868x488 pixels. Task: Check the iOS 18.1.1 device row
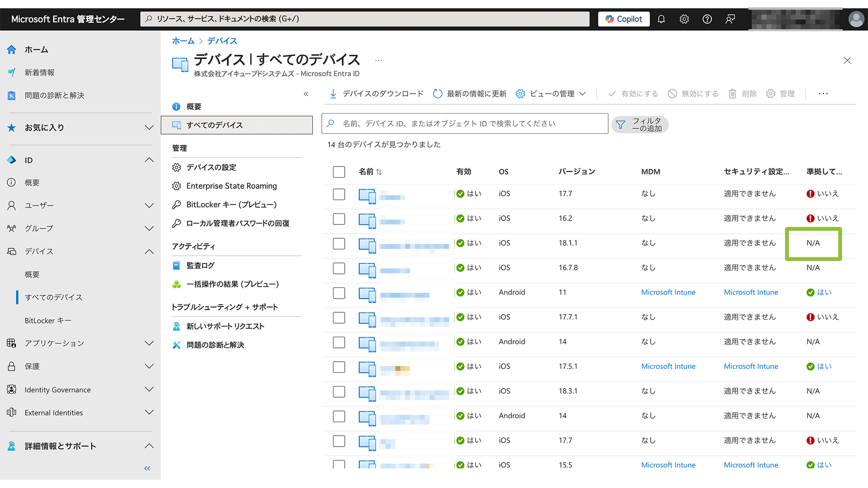tap(339, 244)
